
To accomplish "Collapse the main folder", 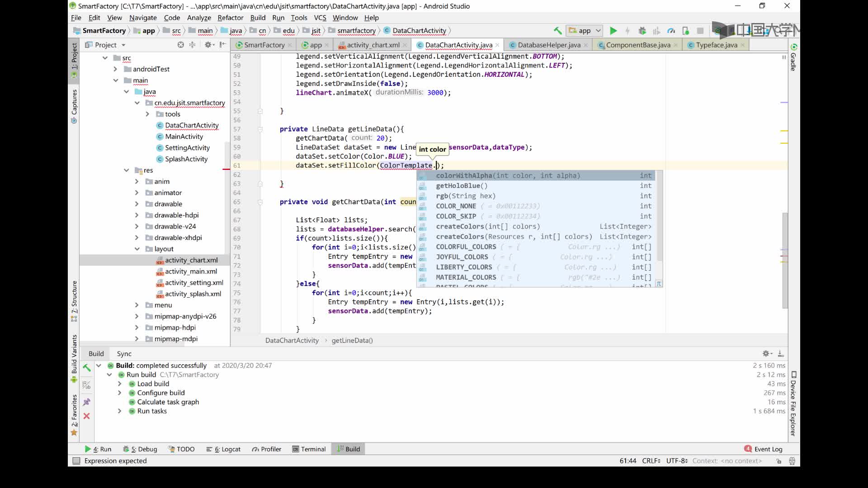I will 116,80.
